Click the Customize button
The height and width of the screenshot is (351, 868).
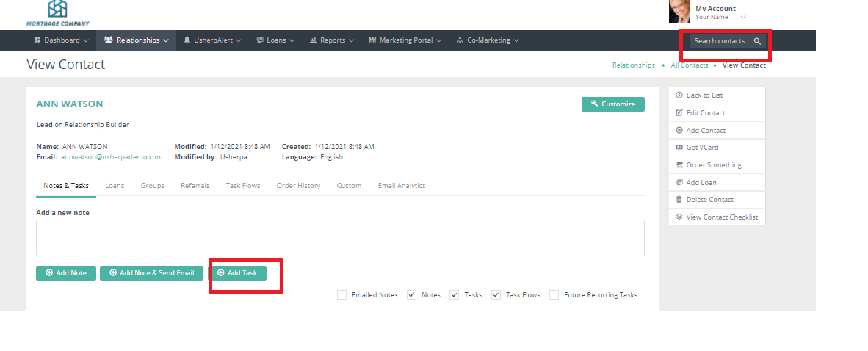click(612, 104)
